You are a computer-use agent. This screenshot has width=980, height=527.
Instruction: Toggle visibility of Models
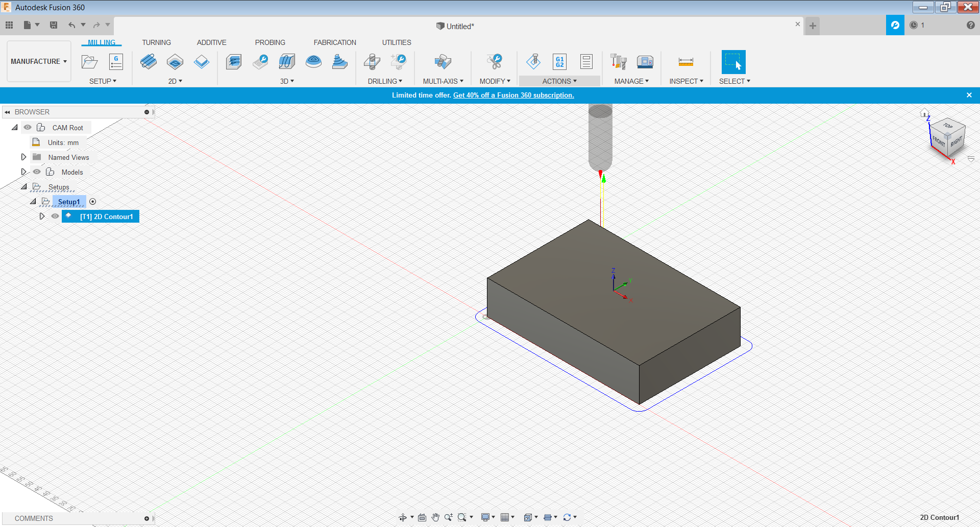click(37, 172)
